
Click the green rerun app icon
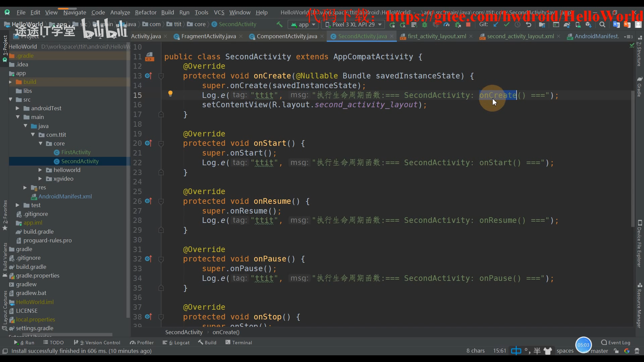pos(392,24)
